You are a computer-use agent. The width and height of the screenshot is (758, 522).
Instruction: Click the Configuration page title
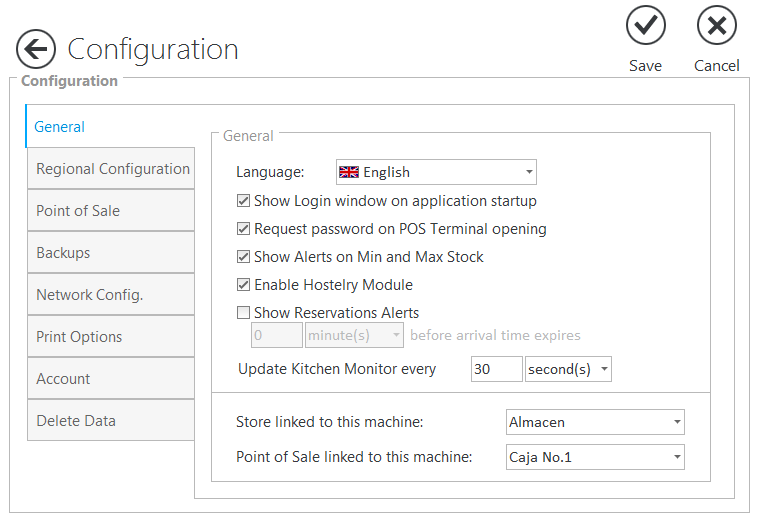pyautogui.click(x=153, y=50)
